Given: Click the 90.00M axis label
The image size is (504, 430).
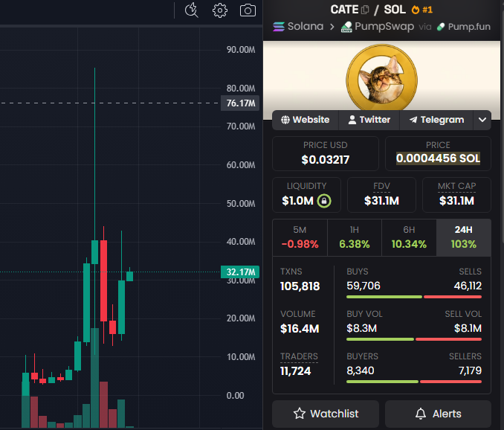Looking at the screenshot, I should 241,50.
